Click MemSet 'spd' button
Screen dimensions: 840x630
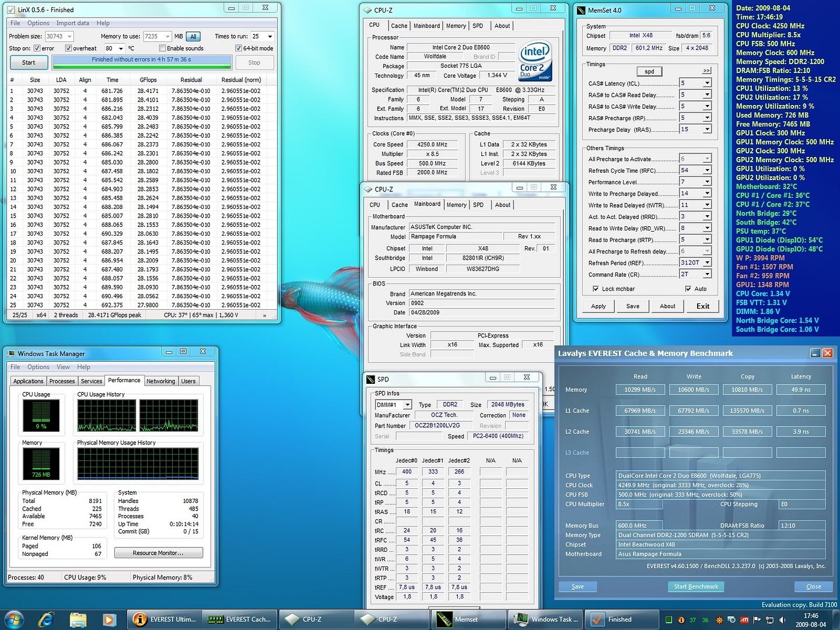pyautogui.click(x=649, y=71)
